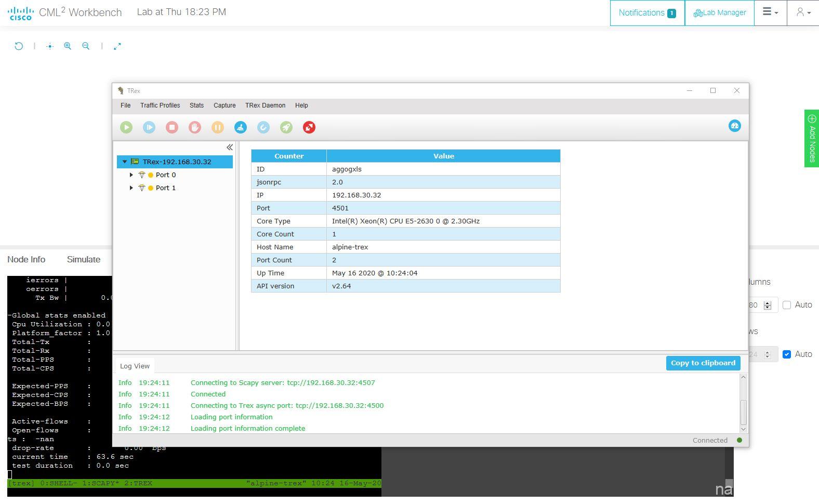819x504 pixels.
Task: Switch to the Node Info tab
Action: (26, 259)
